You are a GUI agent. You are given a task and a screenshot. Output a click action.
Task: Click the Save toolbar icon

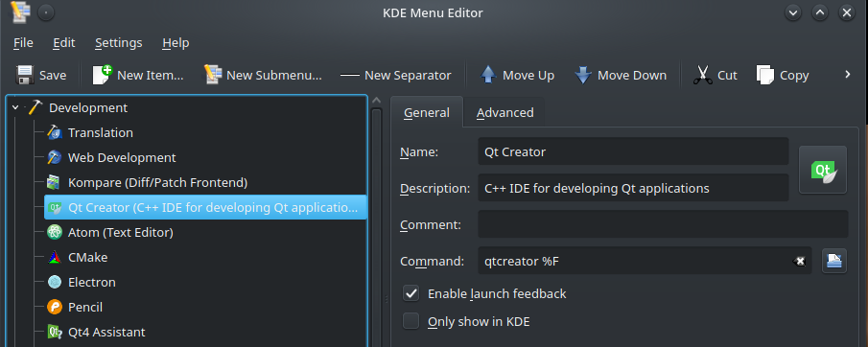coord(25,76)
